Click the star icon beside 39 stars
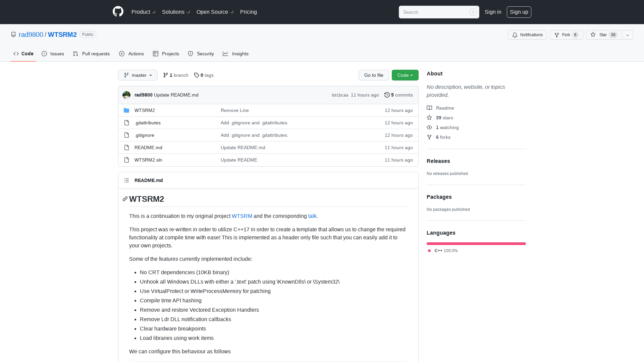This screenshot has height=362, width=644. [429, 118]
